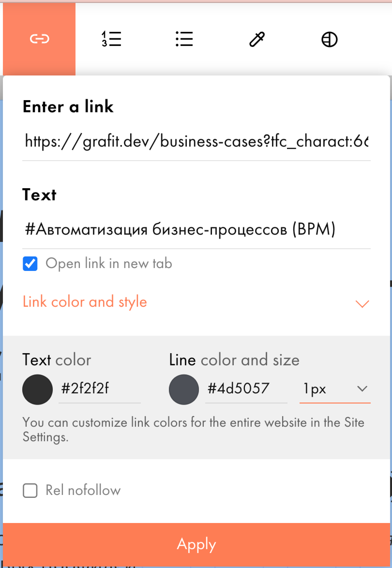Screen dimensions: 392x568
Task: Click the Line color and size label
Action: [234, 360]
